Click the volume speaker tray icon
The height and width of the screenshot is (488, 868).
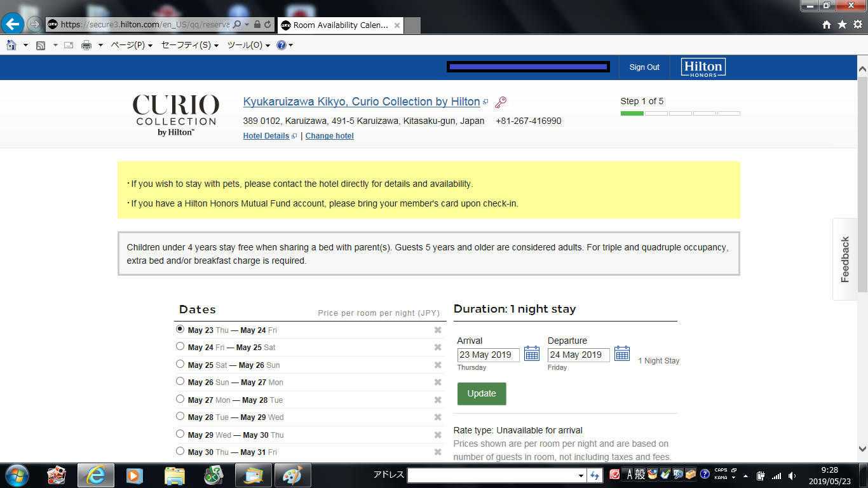[792, 475]
